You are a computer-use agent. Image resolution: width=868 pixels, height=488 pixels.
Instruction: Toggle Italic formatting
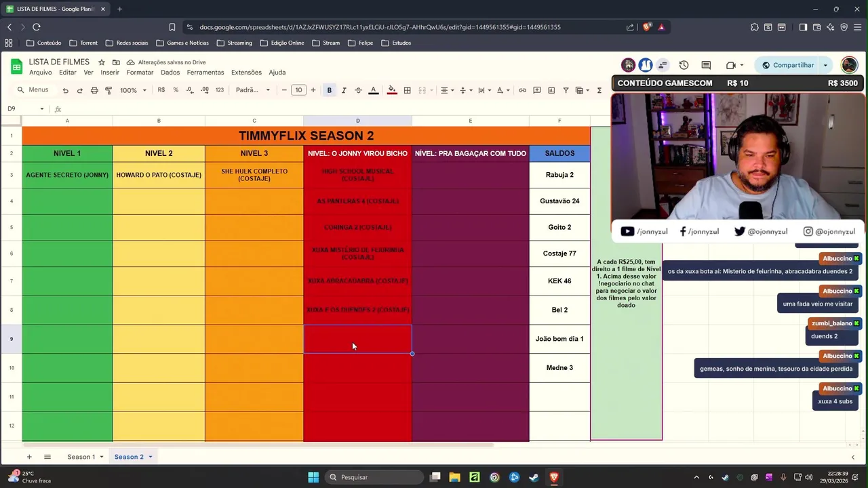point(344,90)
